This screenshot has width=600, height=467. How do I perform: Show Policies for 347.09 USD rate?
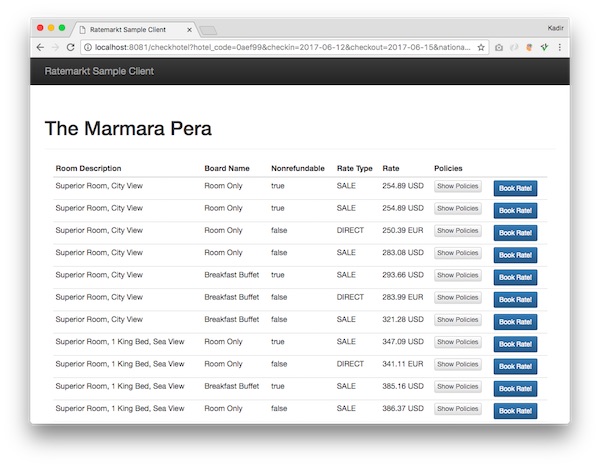pyautogui.click(x=458, y=342)
